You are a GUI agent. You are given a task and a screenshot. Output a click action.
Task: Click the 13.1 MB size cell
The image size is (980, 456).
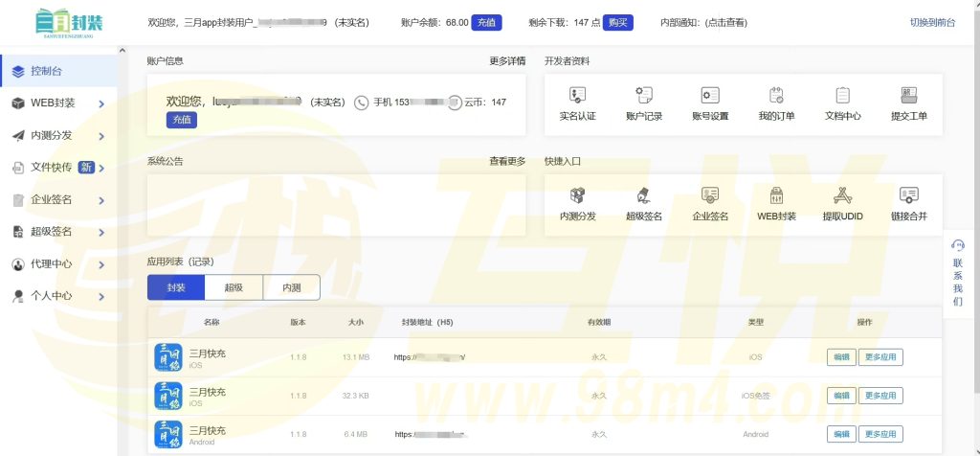coord(356,357)
